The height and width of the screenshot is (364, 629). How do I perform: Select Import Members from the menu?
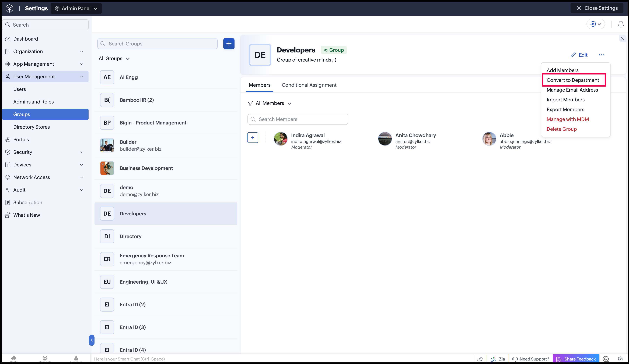coord(565,100)
